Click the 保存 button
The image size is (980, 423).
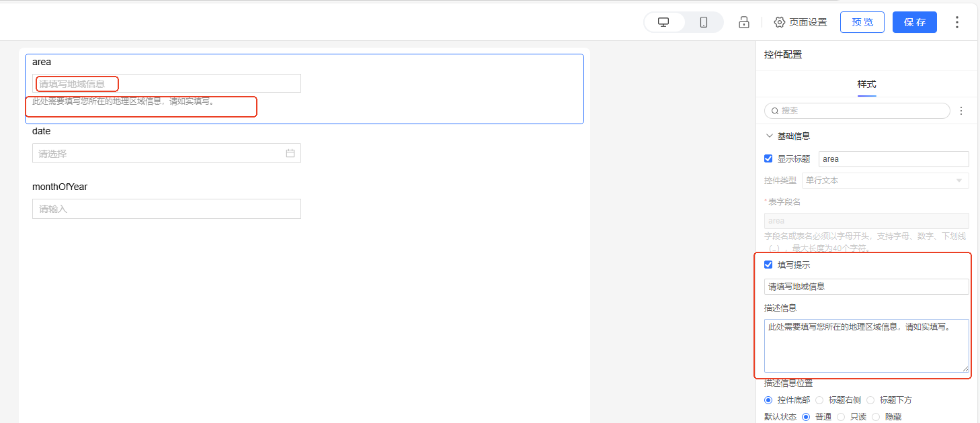pos(915,22)
